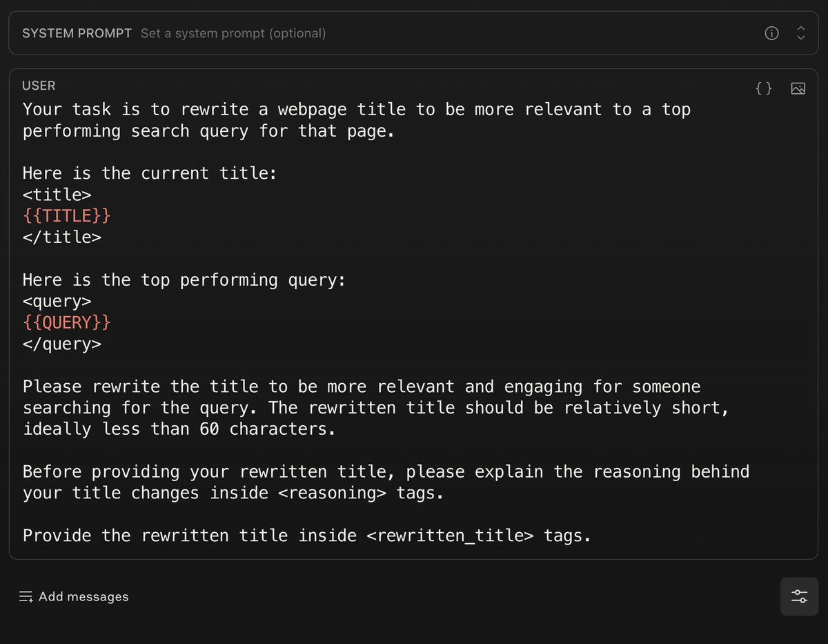Open the system prompt info icon
This screenshot has height=644, width=828.
point(772,32)
